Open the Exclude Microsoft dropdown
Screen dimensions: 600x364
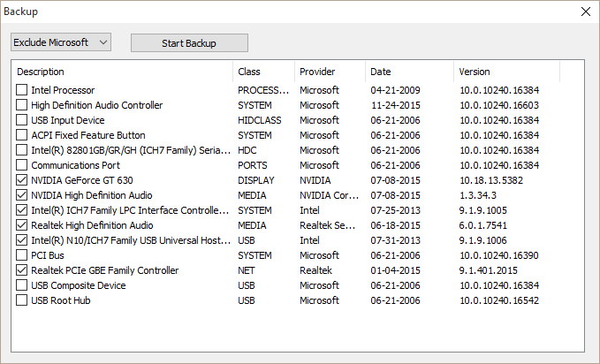(x=61, y=42)
